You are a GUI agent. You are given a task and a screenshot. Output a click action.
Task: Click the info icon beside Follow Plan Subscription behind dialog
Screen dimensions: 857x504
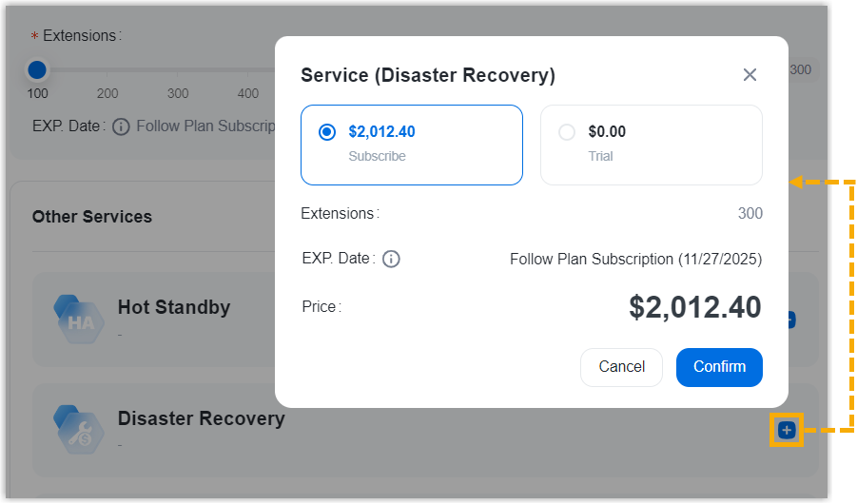pos(121,126)
